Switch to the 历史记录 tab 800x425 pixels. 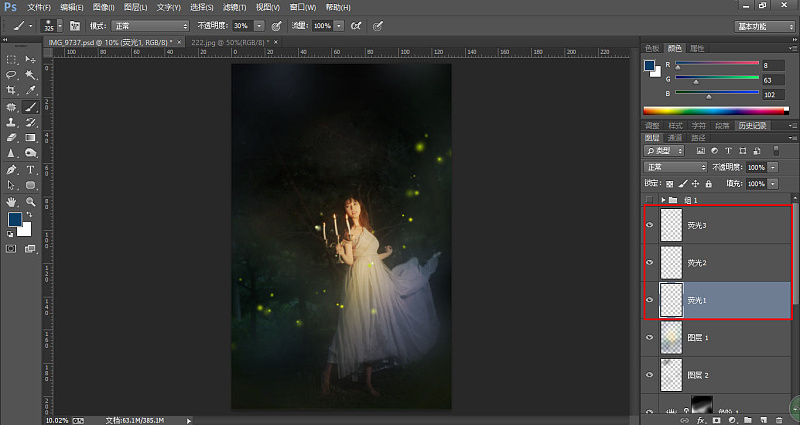(x=752, y=126)
